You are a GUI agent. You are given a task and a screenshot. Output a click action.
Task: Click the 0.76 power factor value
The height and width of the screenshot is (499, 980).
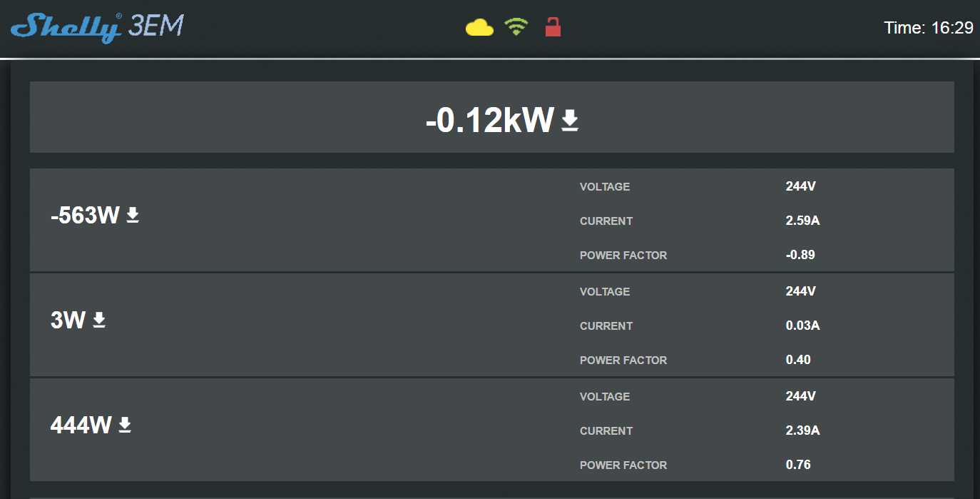(x=798, y=465)
